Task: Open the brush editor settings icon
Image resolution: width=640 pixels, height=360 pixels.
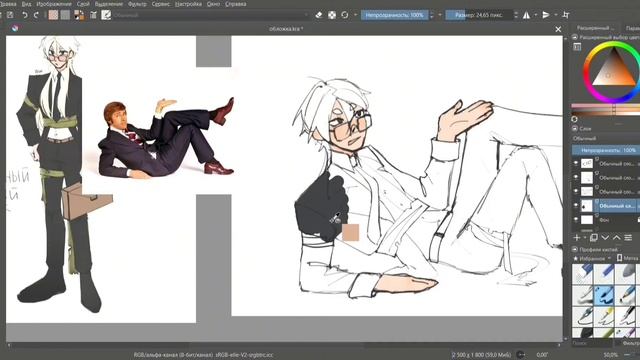Action: click(93, 15)
